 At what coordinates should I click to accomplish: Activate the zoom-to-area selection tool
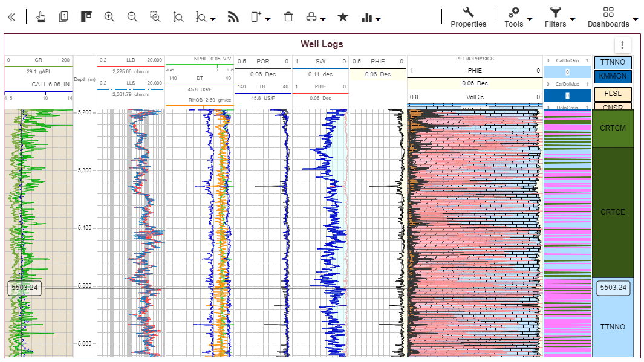(x=155, y=17)
